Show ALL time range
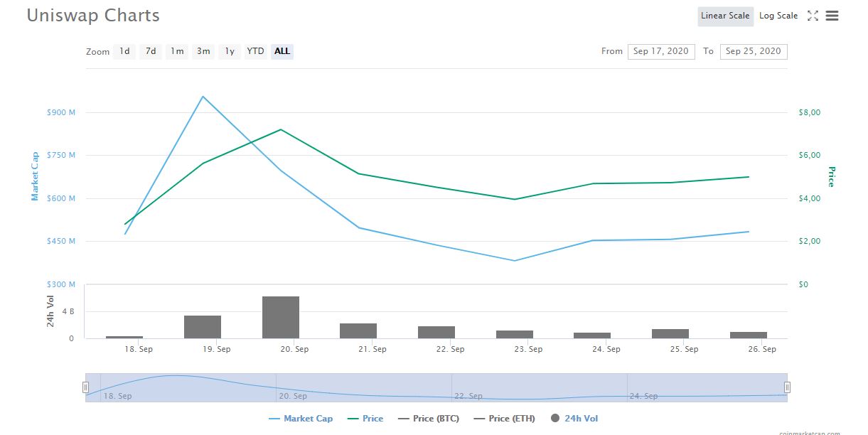Image resolution: width=868 pixels, height=435 pixels. pos(282,51)
